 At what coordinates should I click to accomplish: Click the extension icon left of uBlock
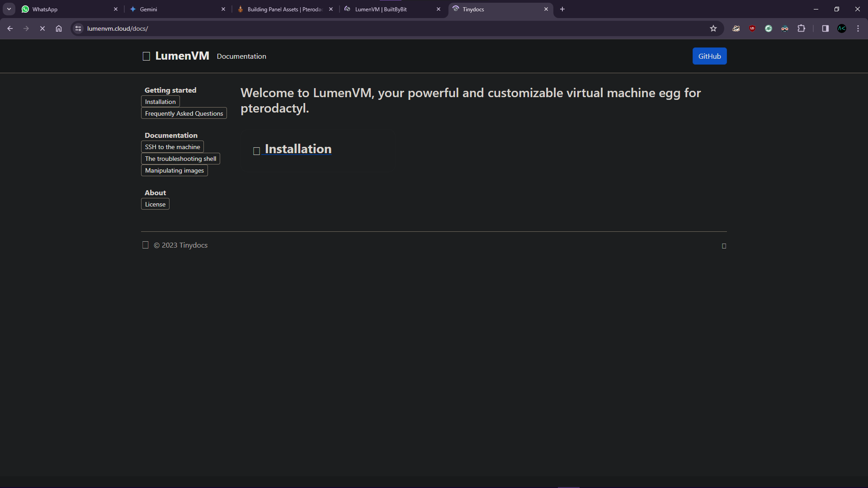(736, 28)
